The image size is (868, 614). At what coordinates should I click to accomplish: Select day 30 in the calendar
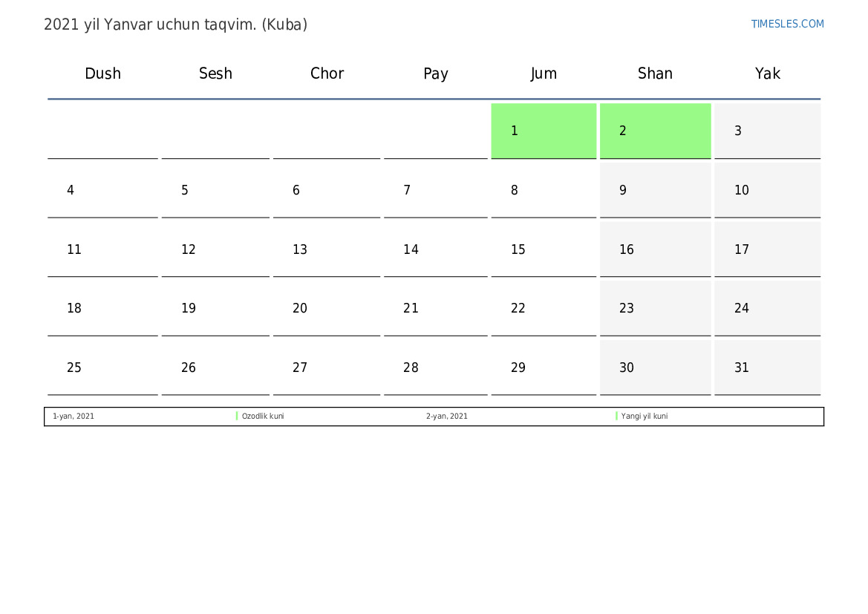656,368
